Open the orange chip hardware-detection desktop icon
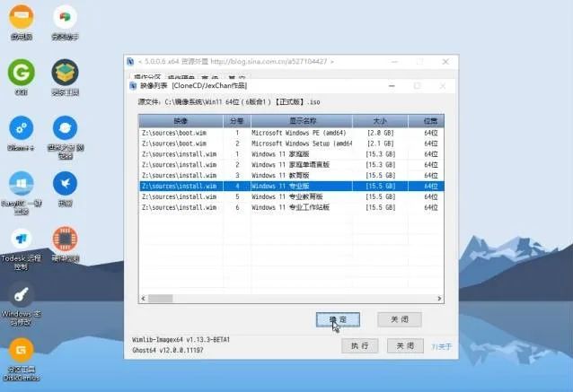The width and height of the screenshot is (573, 392). [65, 240]
